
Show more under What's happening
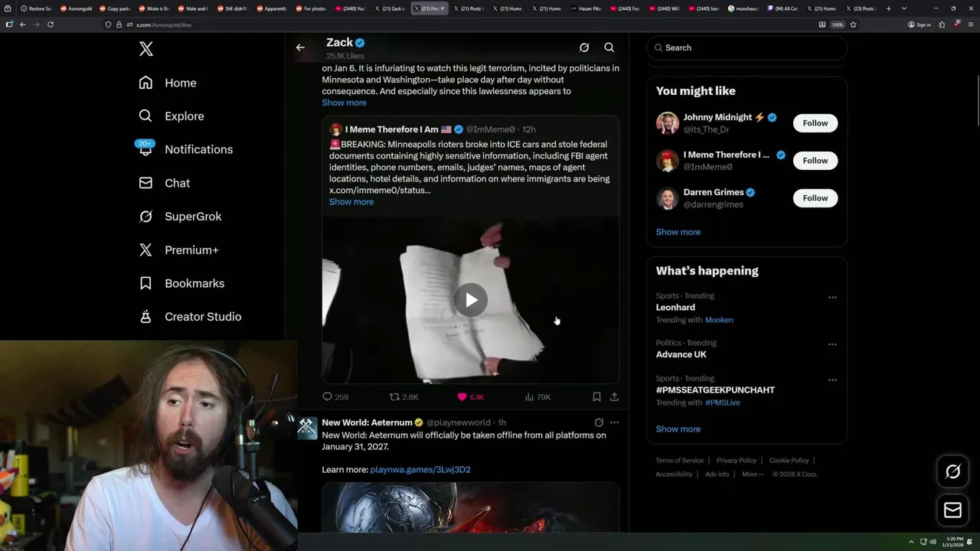click(x=678, y=429)
